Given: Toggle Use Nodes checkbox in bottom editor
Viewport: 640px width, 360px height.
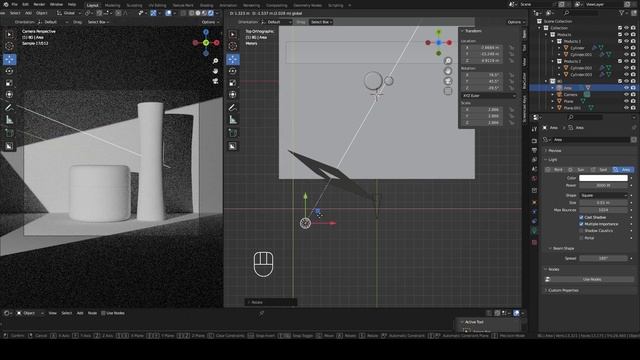Looking at the screenshot, I should pos(103,313).
